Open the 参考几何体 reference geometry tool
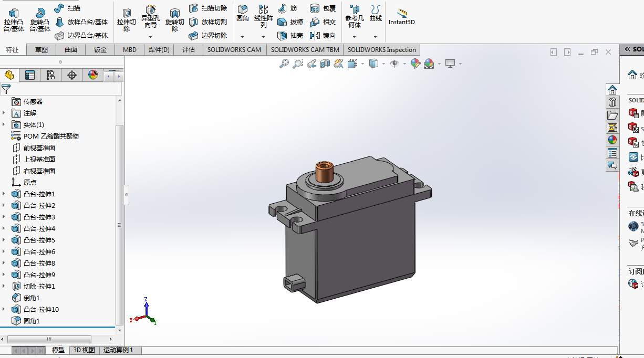The height and width of the screenshot is (358, 644). click(355, 17)
